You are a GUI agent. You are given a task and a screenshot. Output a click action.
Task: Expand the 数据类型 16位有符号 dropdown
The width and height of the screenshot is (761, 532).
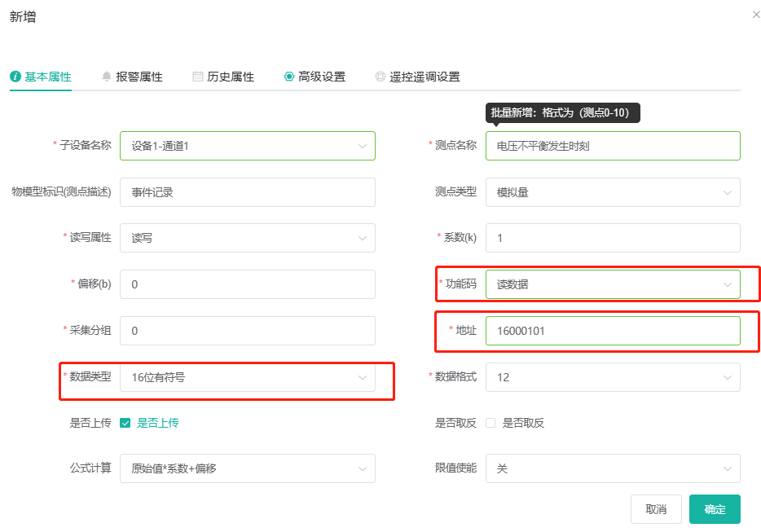[247, 377]
